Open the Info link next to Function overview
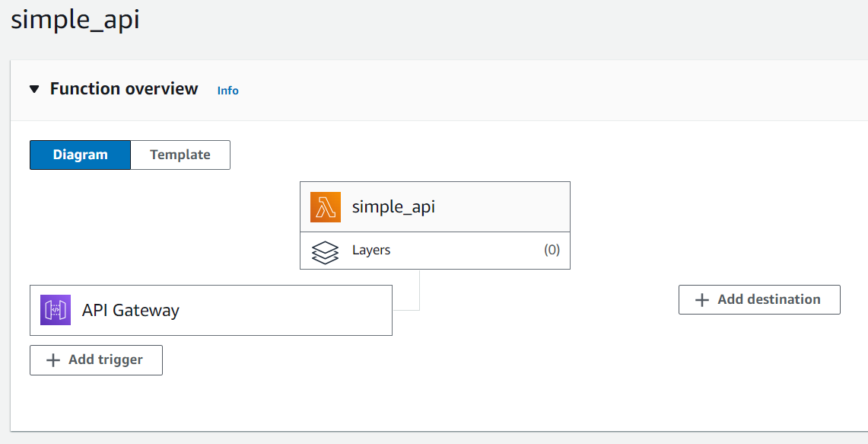The width and height of the screenshot is (868, 444). click(227, 91)
